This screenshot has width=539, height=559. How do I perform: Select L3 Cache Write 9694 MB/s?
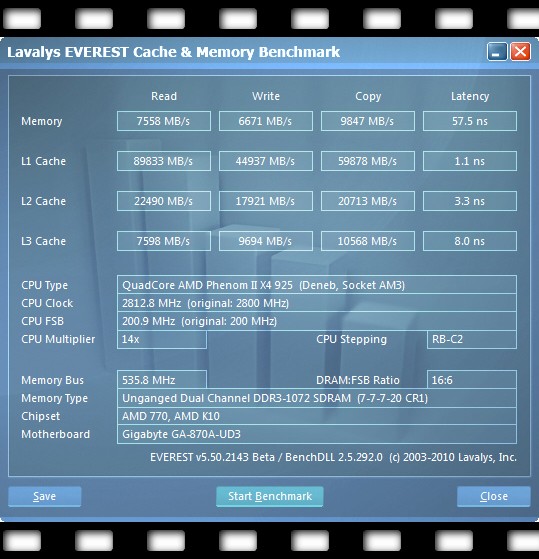pos(266,241)
